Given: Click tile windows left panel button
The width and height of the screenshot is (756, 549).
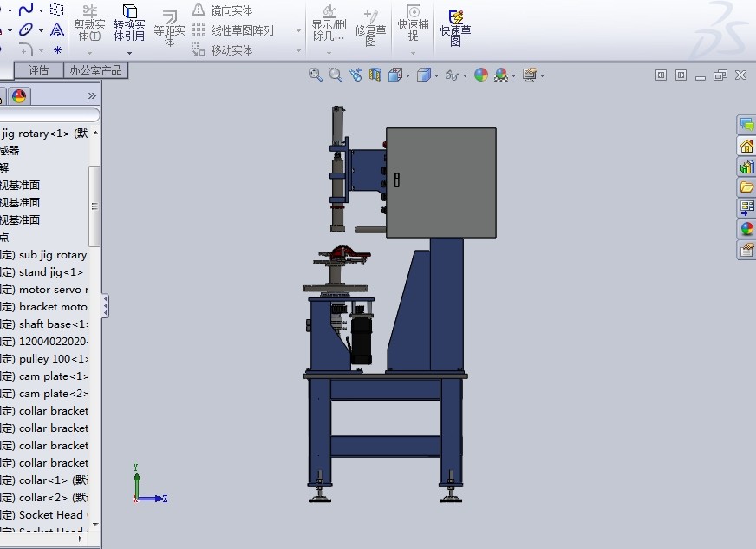Looking at the screenshot, I should (x=661, y=75).
